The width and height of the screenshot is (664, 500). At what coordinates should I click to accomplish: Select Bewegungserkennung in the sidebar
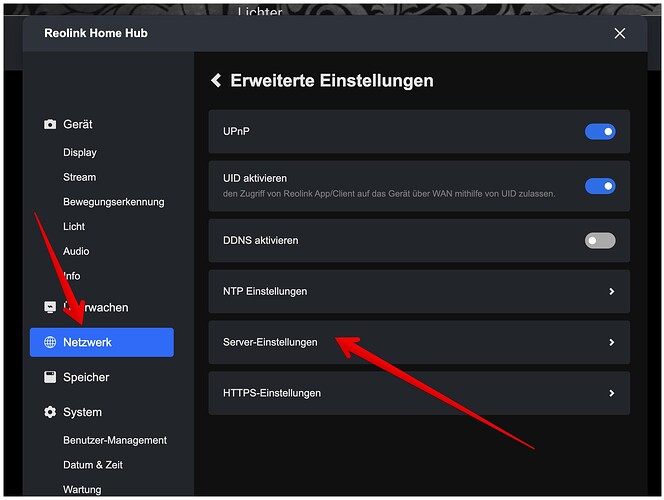(113, 202)
